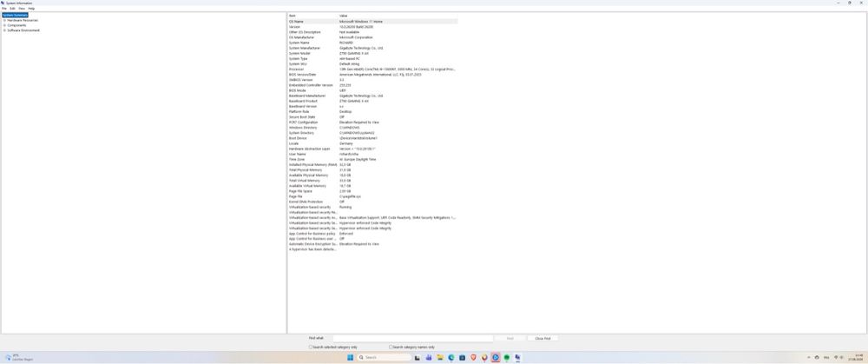Screen dimensions: 868x364
Task: Select the System Summary tree item
Action: coord(15,15)
